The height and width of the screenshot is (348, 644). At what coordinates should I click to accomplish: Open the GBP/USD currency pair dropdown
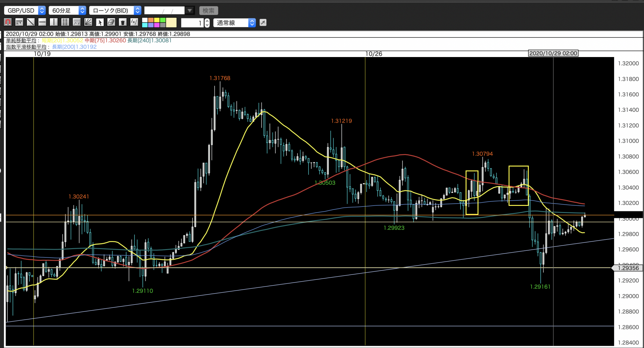(x=25, y=10)
